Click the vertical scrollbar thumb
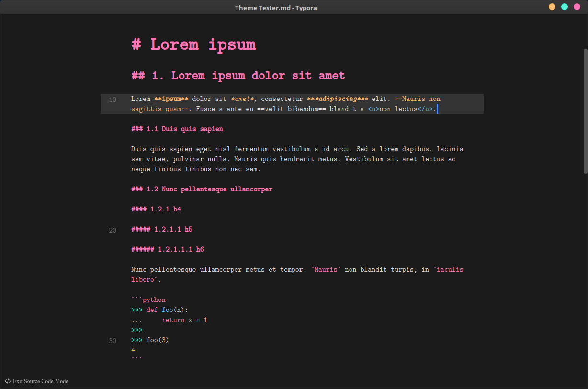This screenshot has height=389, width=588. (585, 111)
